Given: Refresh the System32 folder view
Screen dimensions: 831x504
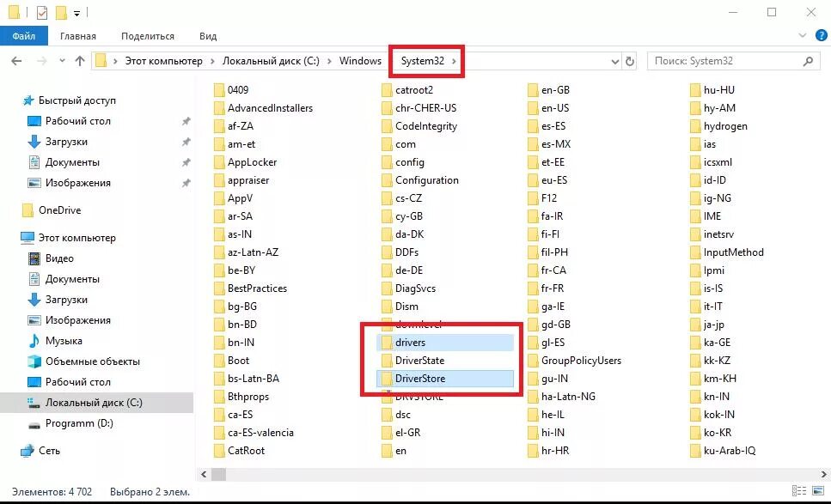Looking at the screenshot, I should pyautogui.click(x=630, y=62).
